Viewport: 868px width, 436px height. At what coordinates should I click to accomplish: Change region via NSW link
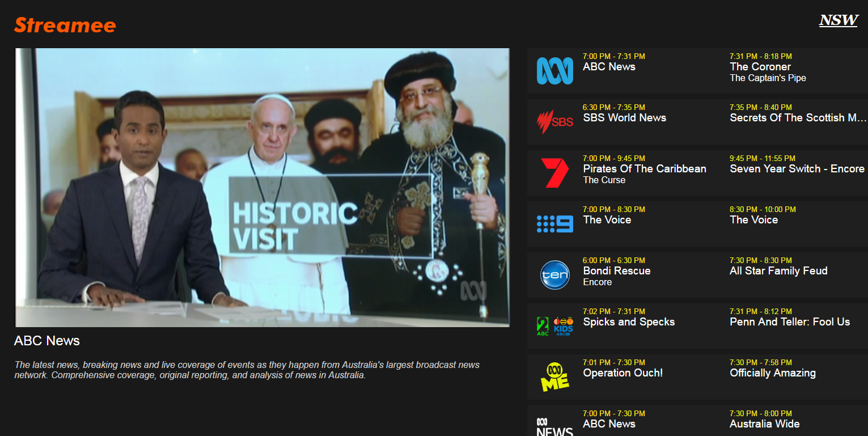point(839,20)
